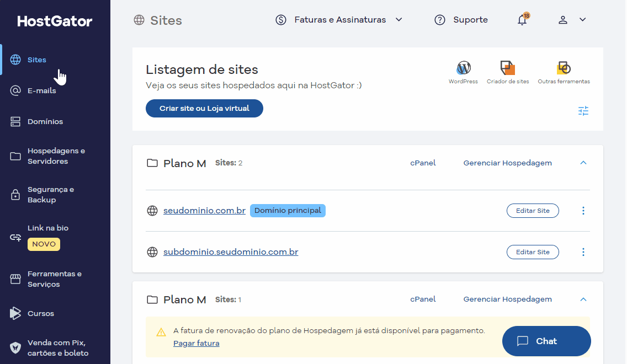Image resolution: width=627 pixels, height=364 pixels.
Task: Click folder icon of second Plano M
Action: click(152, 299)
